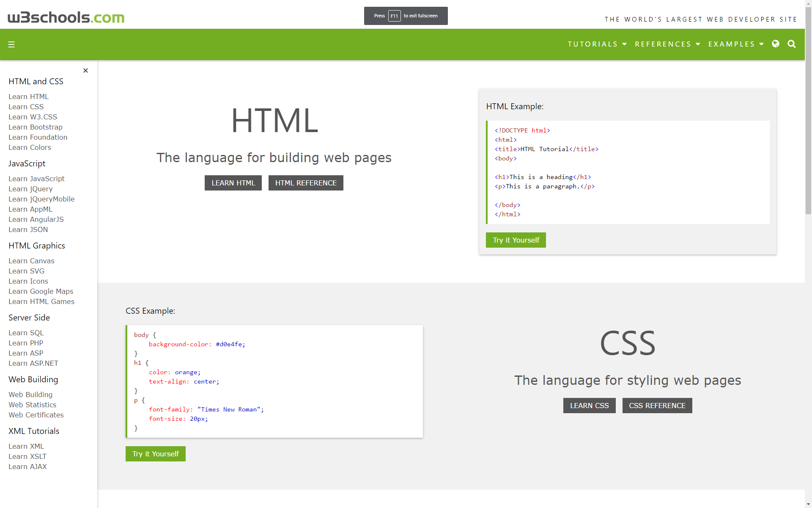Open Learn AngularJS link

[36, 219]
